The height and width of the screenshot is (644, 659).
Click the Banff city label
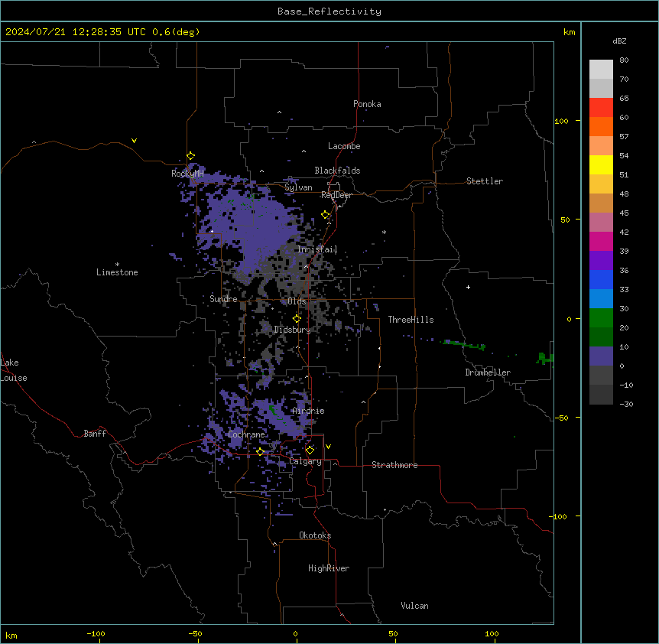click(x=95, y=434)
